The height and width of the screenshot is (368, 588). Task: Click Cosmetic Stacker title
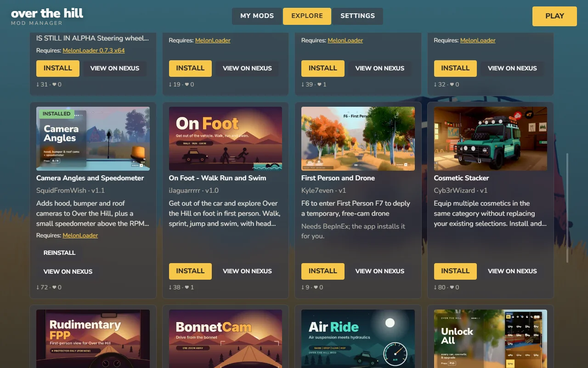pyautogui.click(x=461, y=178)
